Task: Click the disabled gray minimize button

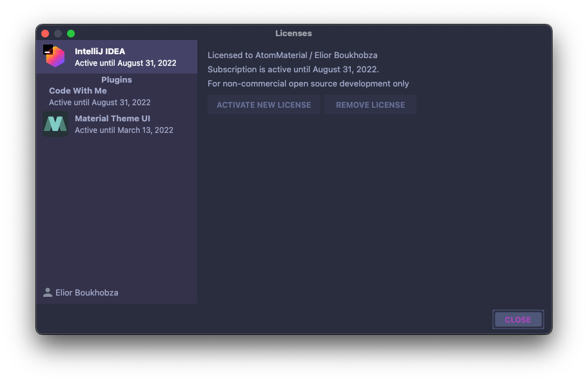Action: pyautogui.click(x=58, y=34)
